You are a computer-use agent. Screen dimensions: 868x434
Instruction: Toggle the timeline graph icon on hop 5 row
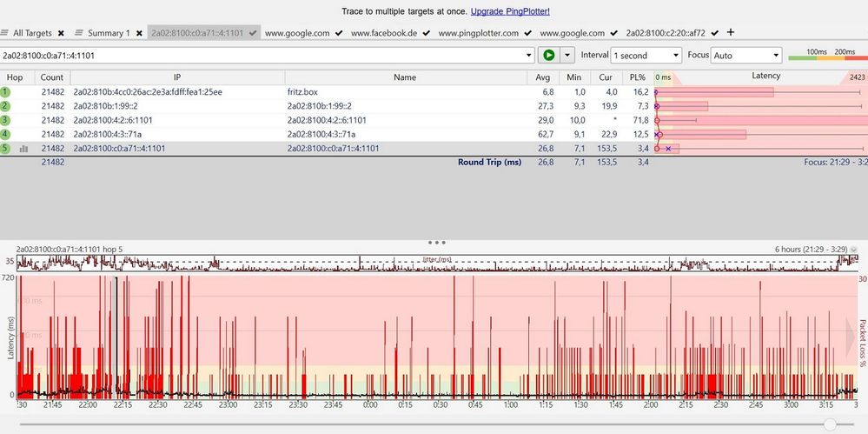(23, 149)
